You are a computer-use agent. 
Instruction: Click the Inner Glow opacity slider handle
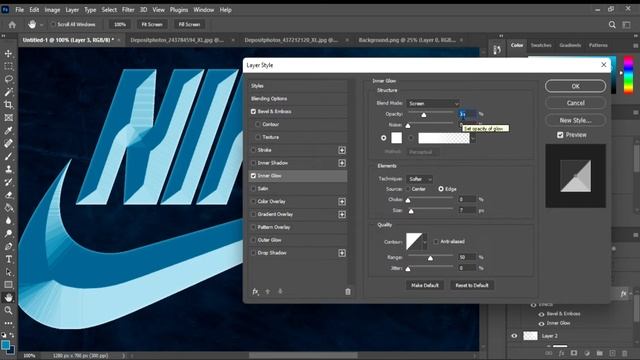pyautogui.click(x=424, y=115)
